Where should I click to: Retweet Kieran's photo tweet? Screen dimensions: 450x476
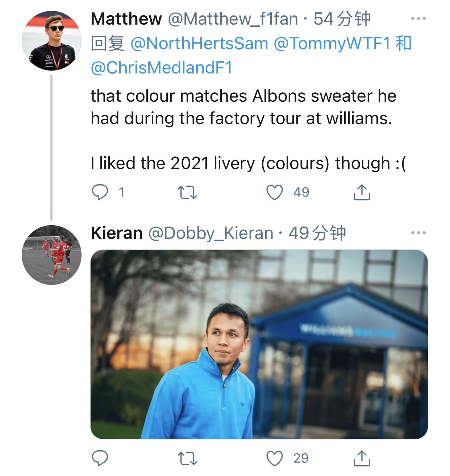click(x=187, y=459)
